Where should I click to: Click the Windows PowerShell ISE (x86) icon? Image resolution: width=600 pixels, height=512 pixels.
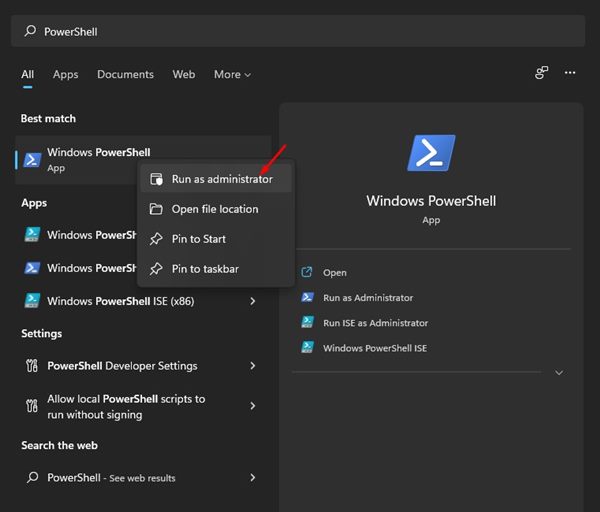(x=32, y=301)
